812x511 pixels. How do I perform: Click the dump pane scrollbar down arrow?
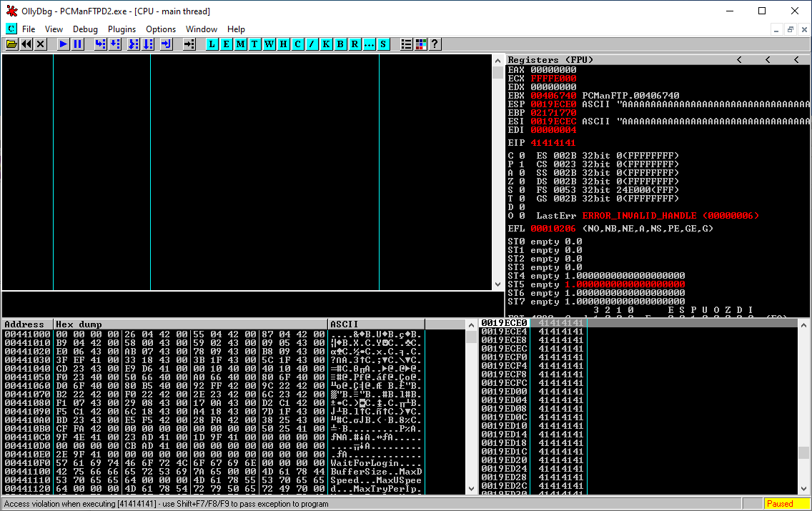tap(471, 489)
